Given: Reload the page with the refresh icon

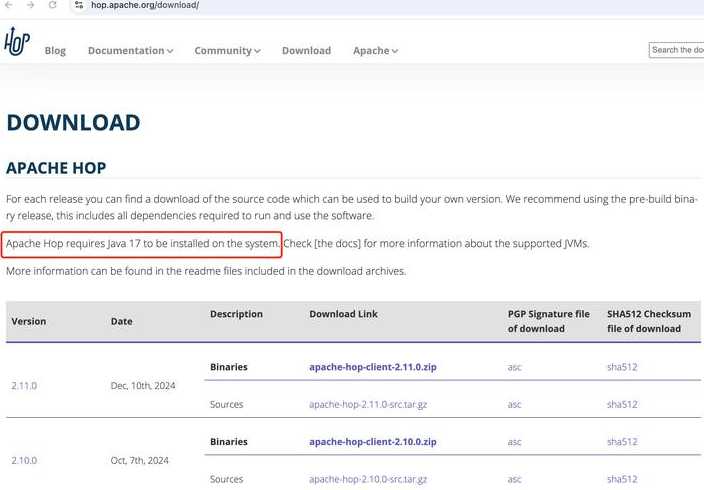Looking at the screenshot, I should tap(53, 5).
